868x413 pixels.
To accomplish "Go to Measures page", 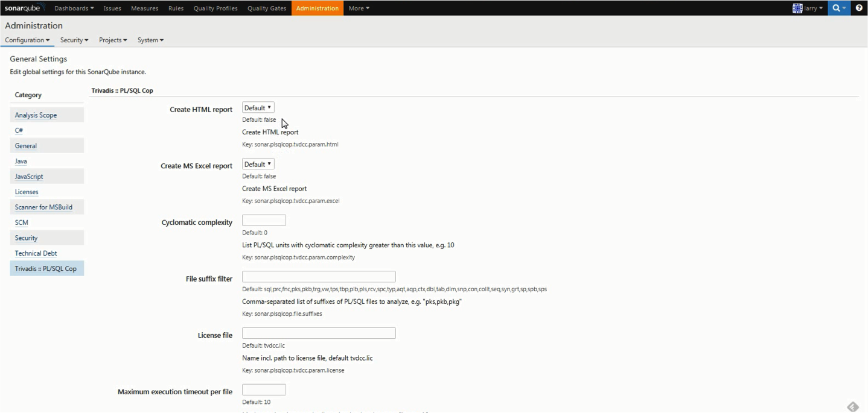I will pos(144,8).
